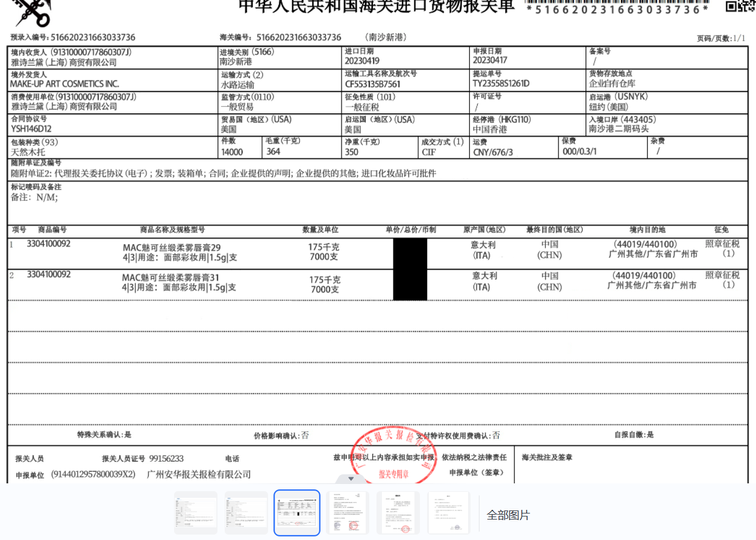Open the fifth thumbnail in the strip
The width and height of the screenshot is (756, 540).
(398, 513)
